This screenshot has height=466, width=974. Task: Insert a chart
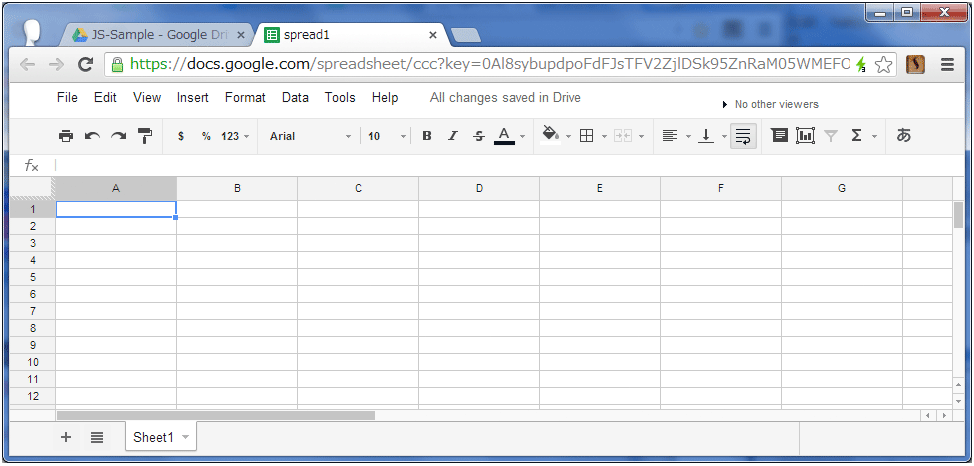(x=806, y=135)
